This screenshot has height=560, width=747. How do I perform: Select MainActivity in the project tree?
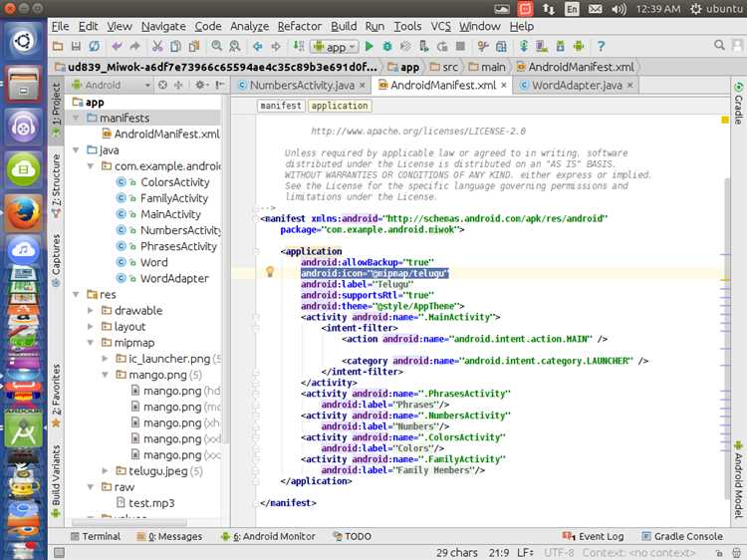pos(170,214)
